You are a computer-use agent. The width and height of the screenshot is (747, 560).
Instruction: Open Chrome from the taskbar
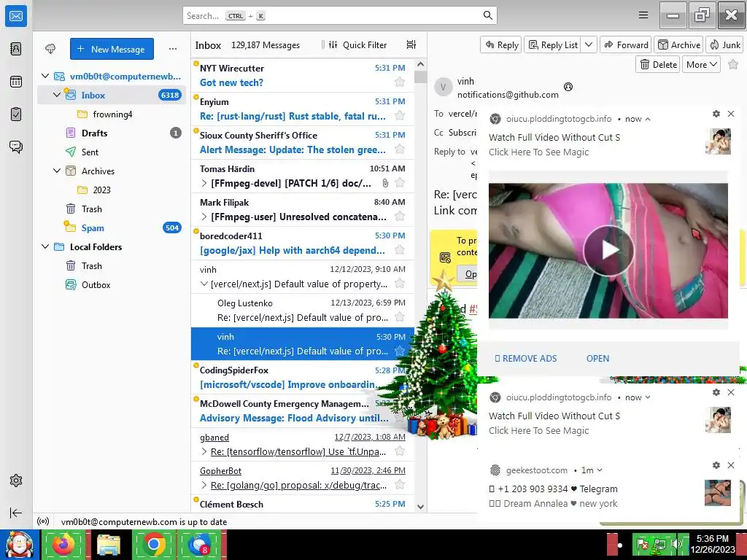pyautogui.click(x=154, y=545)
